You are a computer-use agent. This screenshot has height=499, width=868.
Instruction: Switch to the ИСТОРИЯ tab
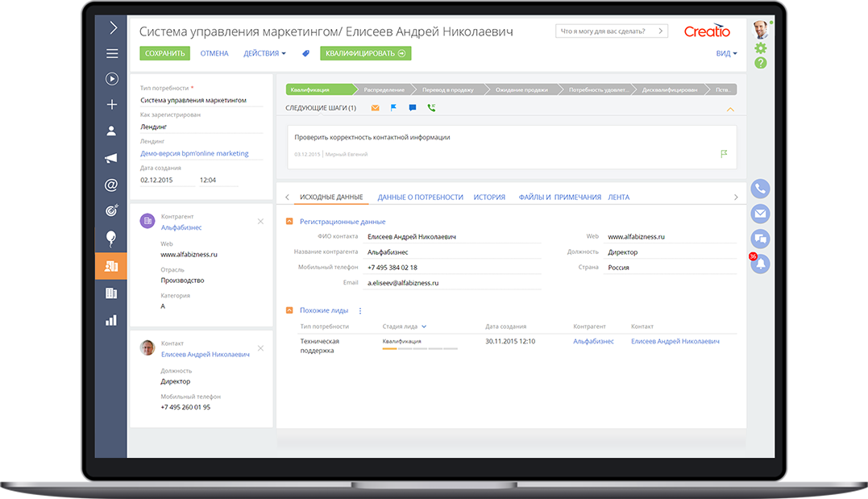click(489, 198)
